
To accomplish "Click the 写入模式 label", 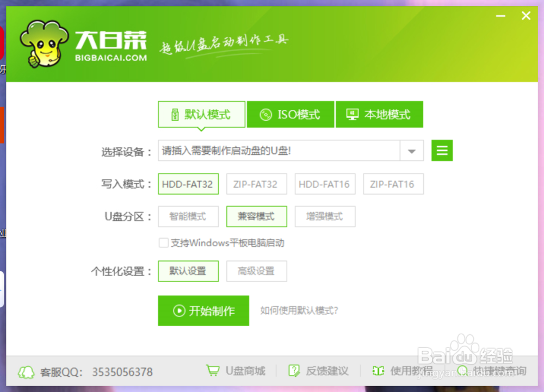I will tap(127, 184).
